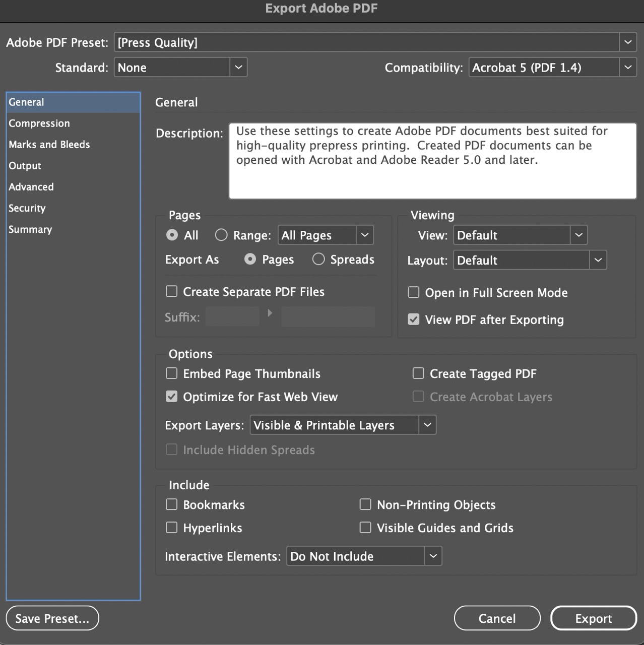Click into the Description text box
This screenshot has width=644, height=645.
pos(433,161)
